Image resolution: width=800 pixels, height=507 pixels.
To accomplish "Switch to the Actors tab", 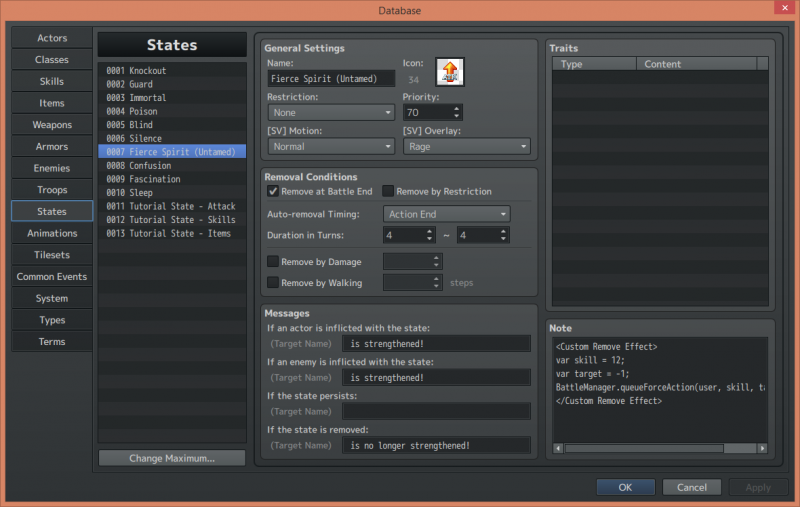I will click(x=52, y=38).
